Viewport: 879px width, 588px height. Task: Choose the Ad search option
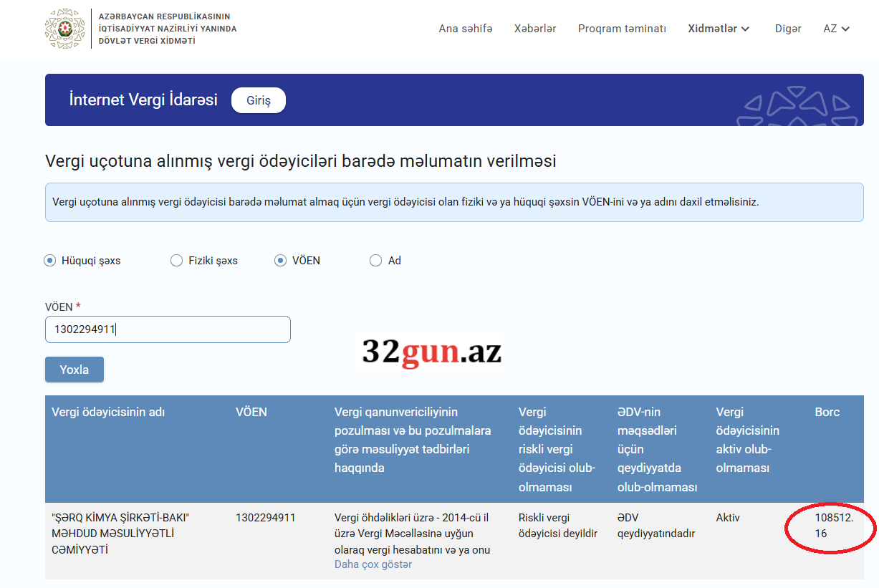(375, 261)
